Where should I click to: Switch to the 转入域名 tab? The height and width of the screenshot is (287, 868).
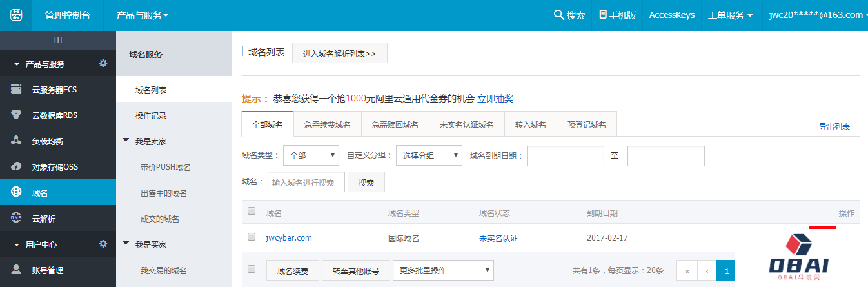point(531,124)
